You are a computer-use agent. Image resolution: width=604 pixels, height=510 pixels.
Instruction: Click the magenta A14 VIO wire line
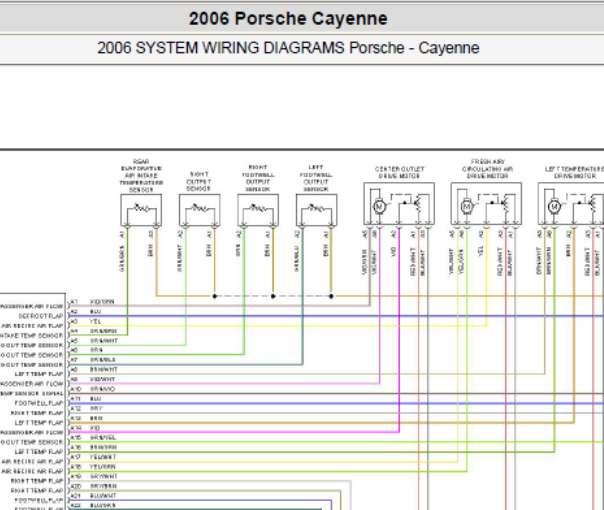[234, 432]
